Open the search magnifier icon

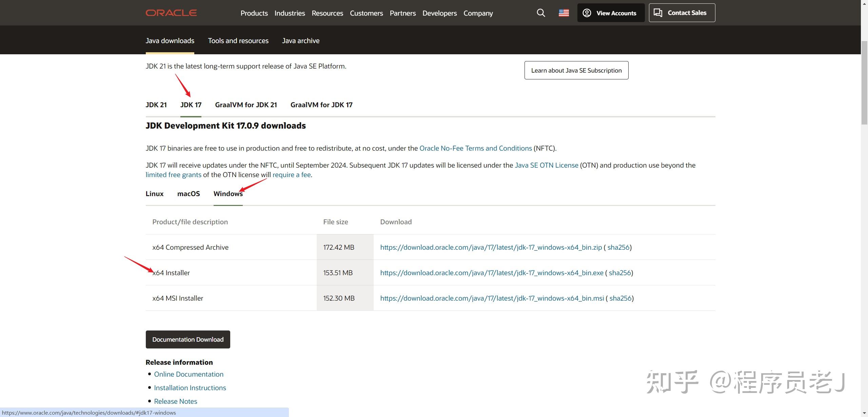click(541, 13)
